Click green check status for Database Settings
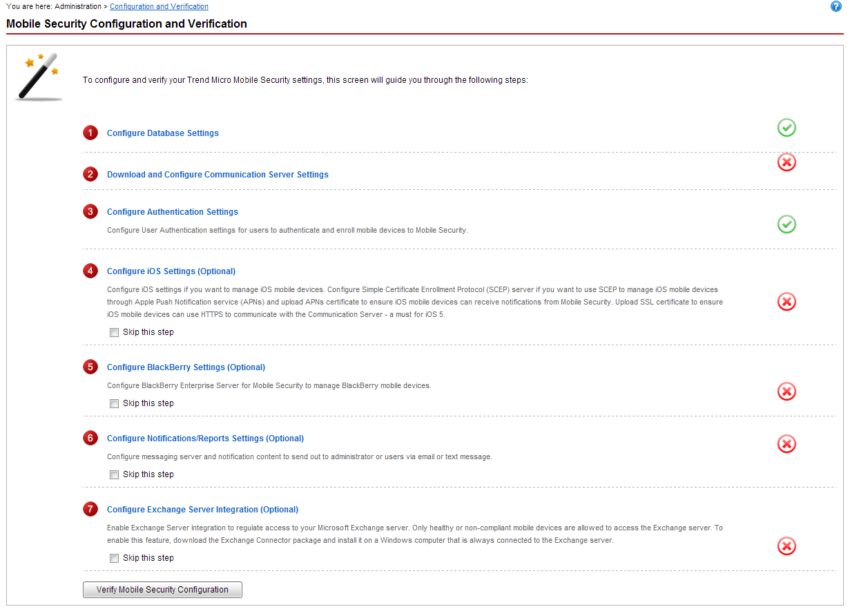This screenshot has height=616, width=850. pos(786,128)
